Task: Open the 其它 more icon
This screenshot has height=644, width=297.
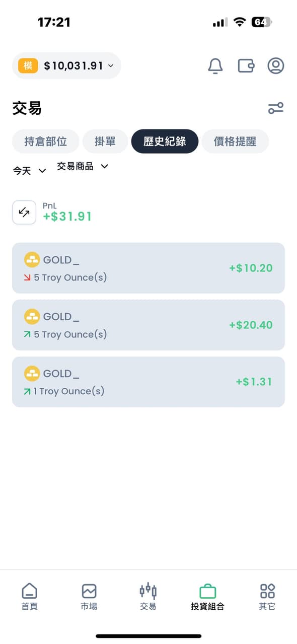Action: coord(267,591)
